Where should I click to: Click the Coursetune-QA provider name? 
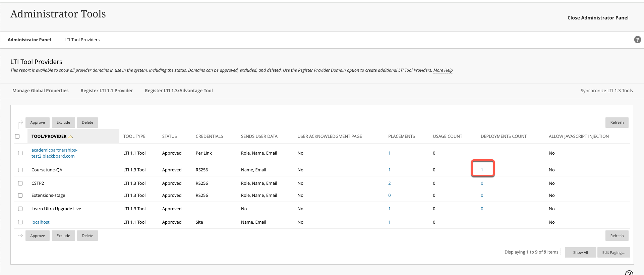47,170
